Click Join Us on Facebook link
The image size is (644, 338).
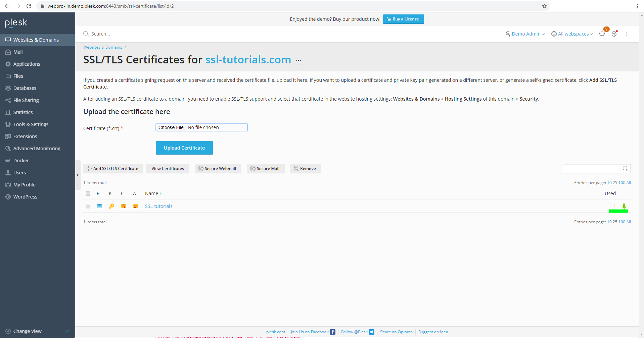(x=313, y=332)
